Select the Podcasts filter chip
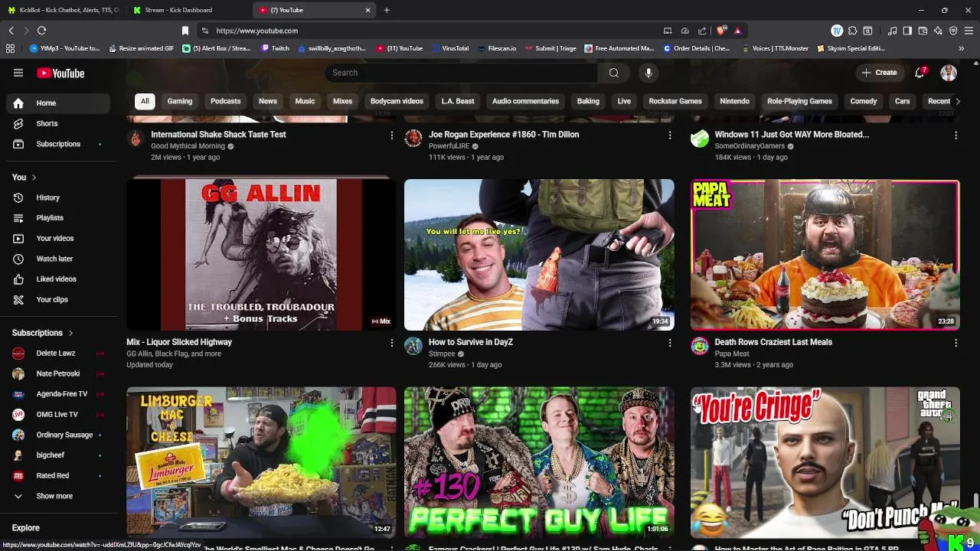This screenshot has width=980, height=551. [x=225, y=101]
